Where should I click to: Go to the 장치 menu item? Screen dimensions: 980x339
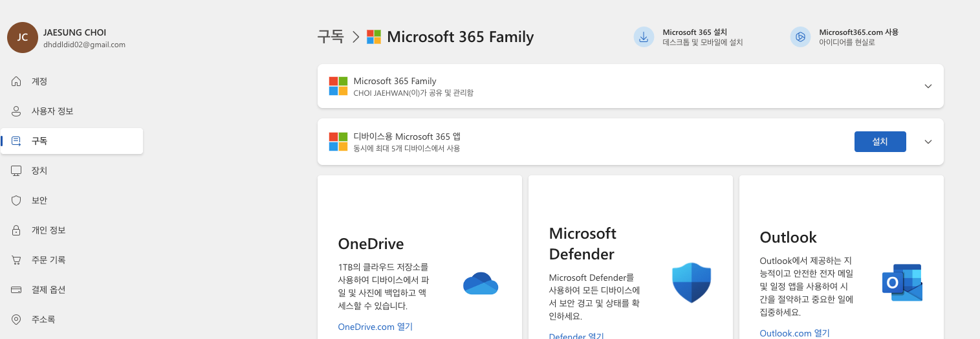[72, 171]
